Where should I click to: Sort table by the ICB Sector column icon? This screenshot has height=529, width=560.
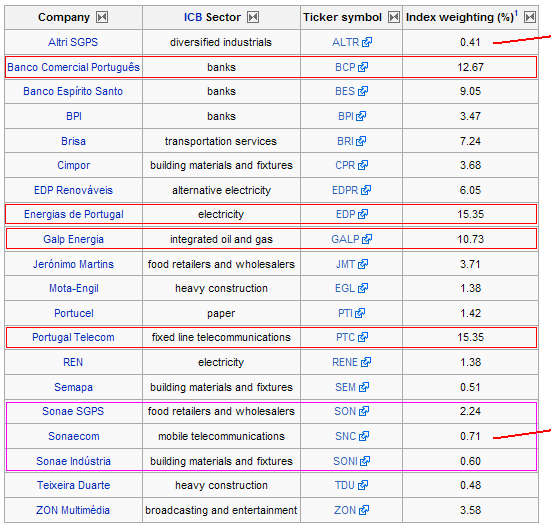point(253,17)
